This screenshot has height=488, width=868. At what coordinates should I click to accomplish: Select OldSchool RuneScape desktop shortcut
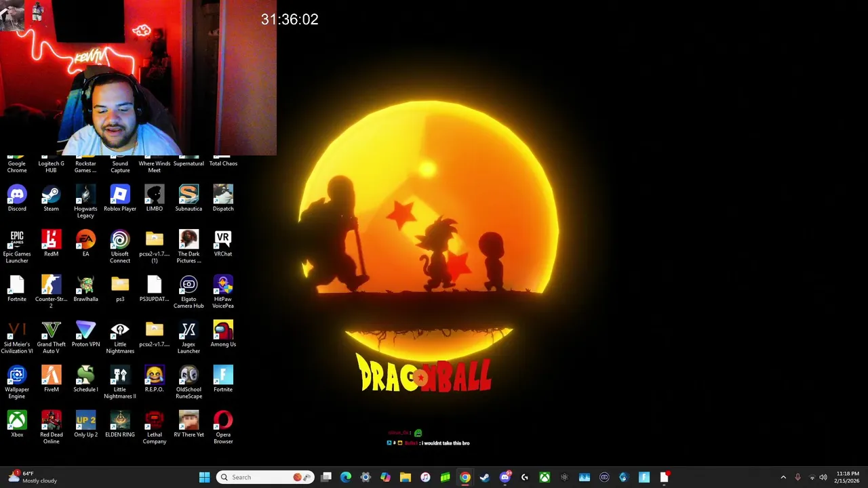click(189, 382)
